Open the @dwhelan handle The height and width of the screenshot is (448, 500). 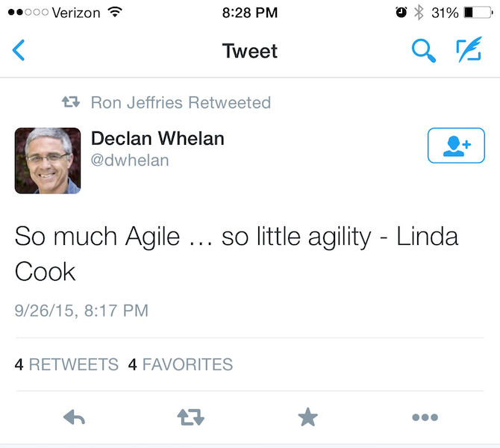click(x=130, y=161)
